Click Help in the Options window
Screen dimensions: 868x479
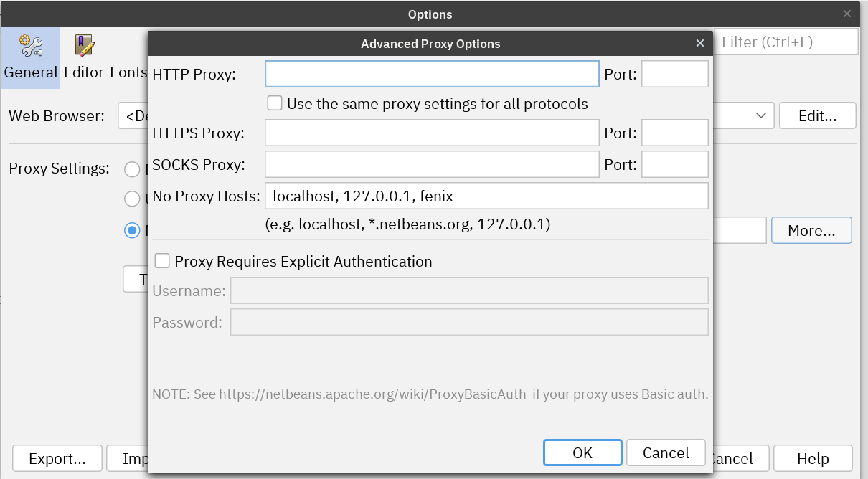[x=813, y=458]
